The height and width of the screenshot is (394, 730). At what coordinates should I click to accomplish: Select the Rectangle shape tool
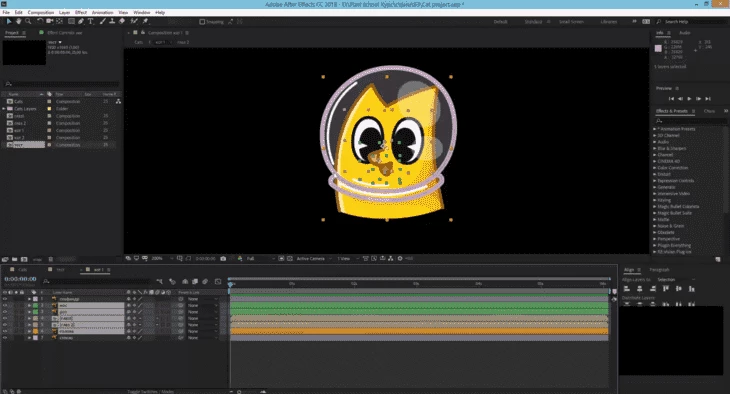pos(71,21)
